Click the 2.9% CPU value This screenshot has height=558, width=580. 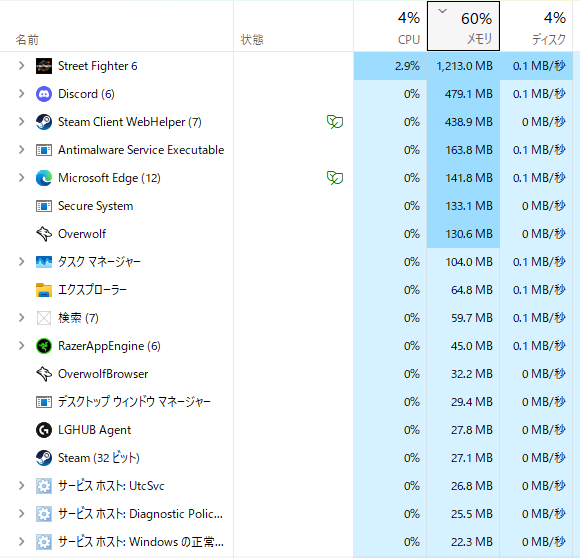pos(407,66)
